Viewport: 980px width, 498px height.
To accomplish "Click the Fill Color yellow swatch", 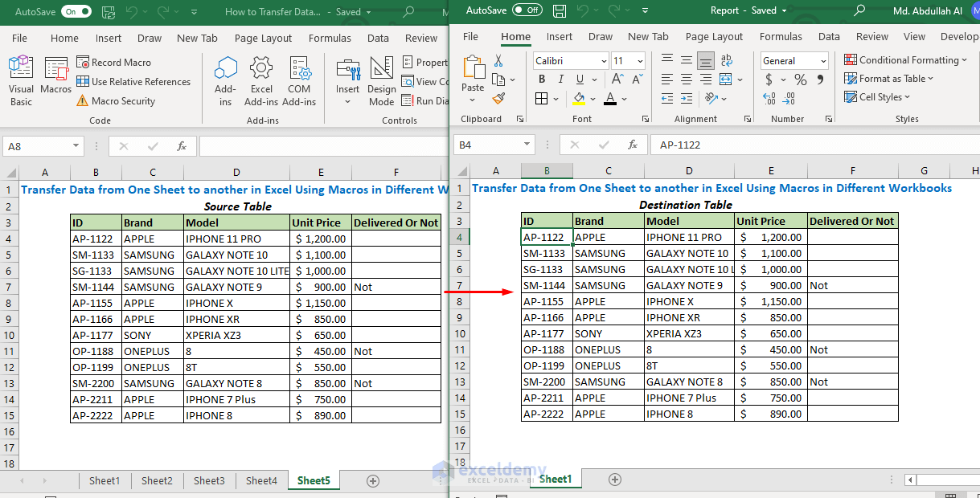I will click(579, 99).
